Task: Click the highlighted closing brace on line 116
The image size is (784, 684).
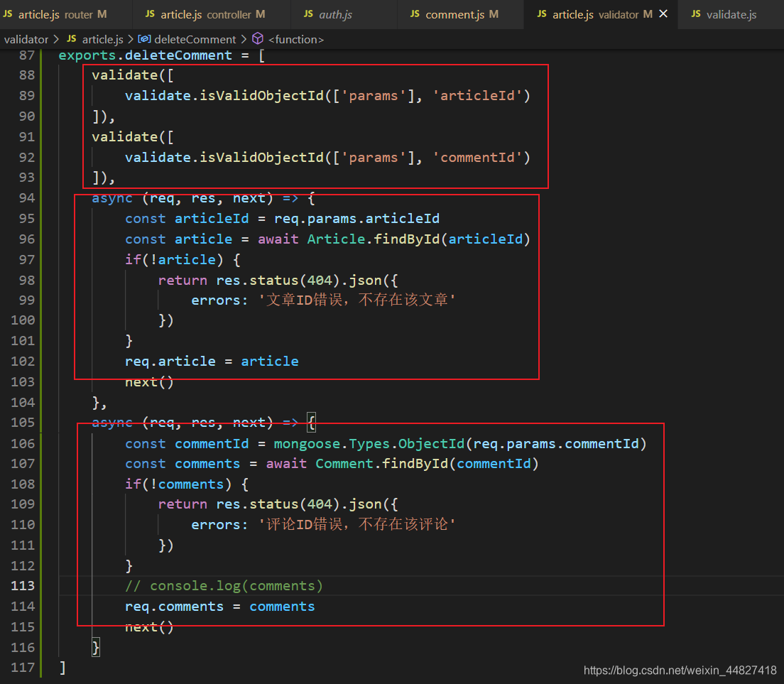Action: 95,648
